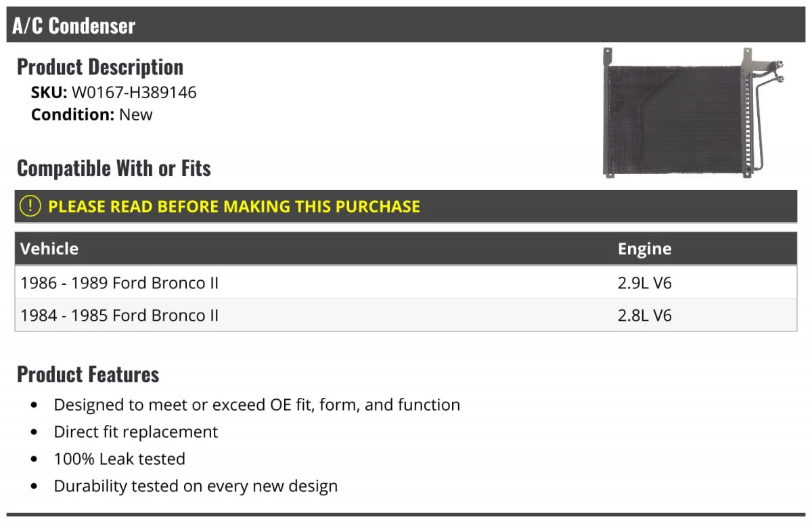
Task: Click the Compatible With or Fits heading
Action: coord(114,168)
